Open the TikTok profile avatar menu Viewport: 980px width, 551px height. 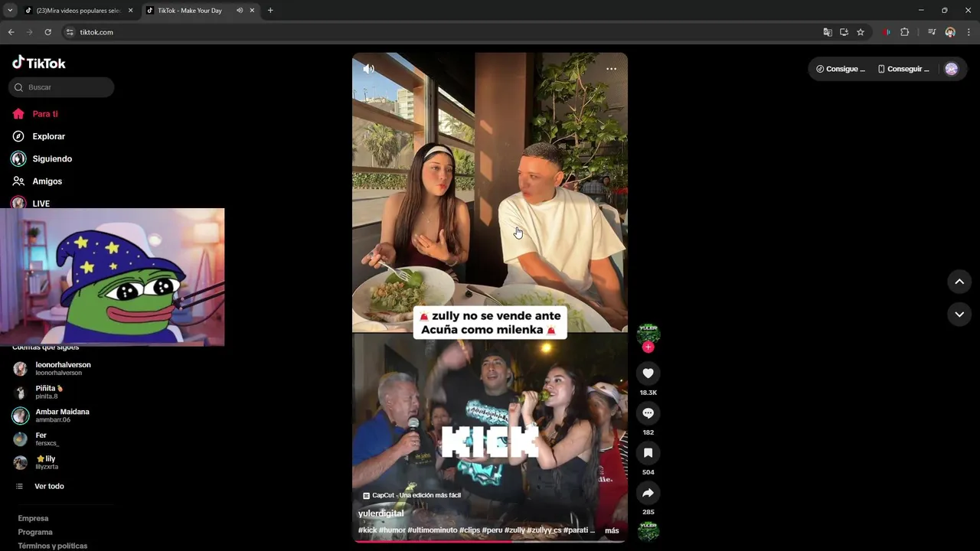[952, 69]
